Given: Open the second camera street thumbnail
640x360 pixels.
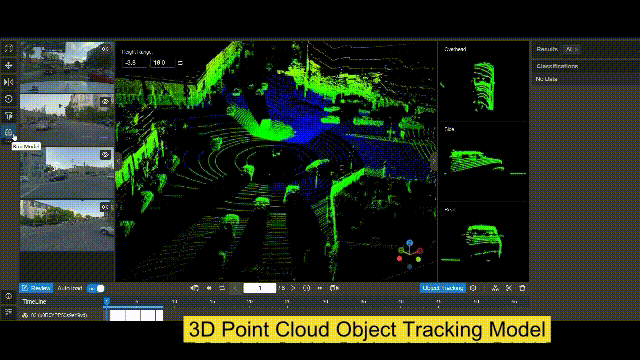Looking at the screenshot, I should [67, 120].
